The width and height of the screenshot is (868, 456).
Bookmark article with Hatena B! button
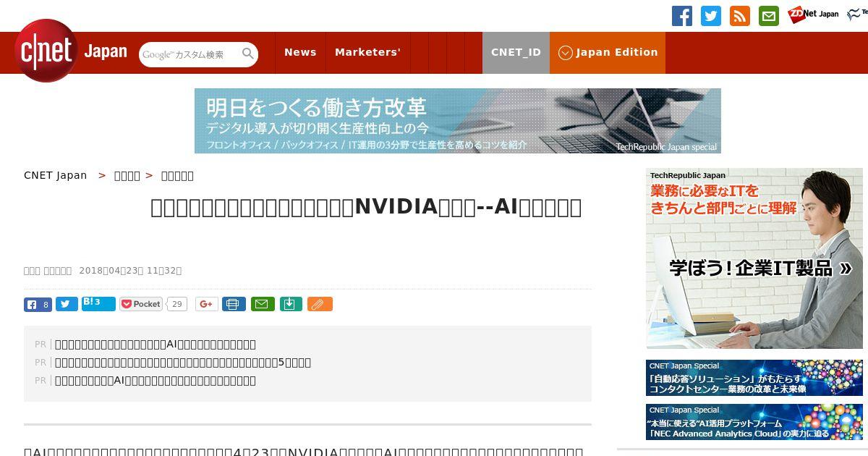98,303
